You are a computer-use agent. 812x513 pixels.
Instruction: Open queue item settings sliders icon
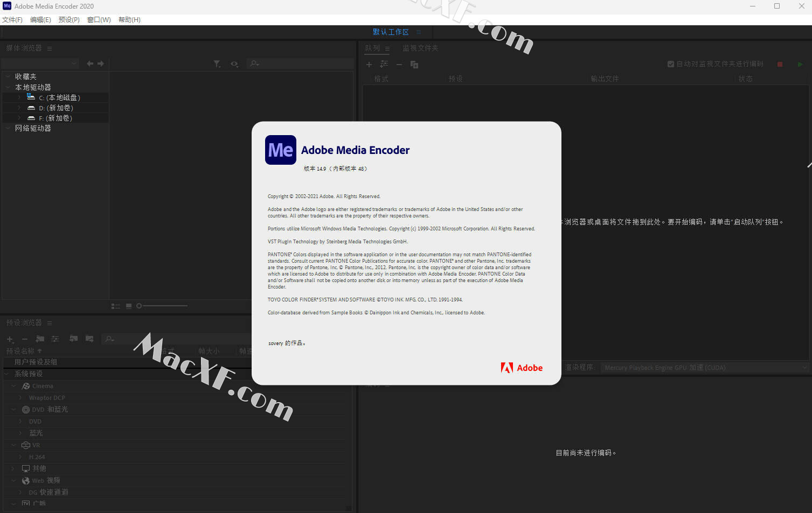pos(384,64)
